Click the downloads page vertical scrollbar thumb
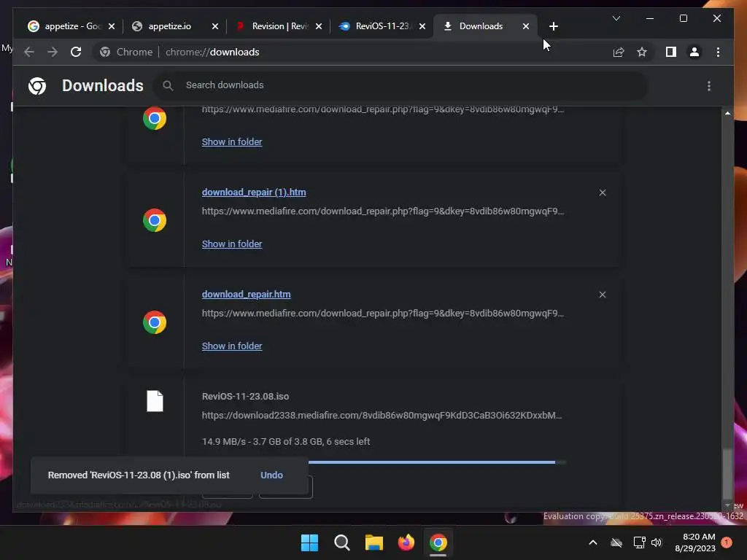The height and width of the screenshot is (560, 747). point(727,473)
